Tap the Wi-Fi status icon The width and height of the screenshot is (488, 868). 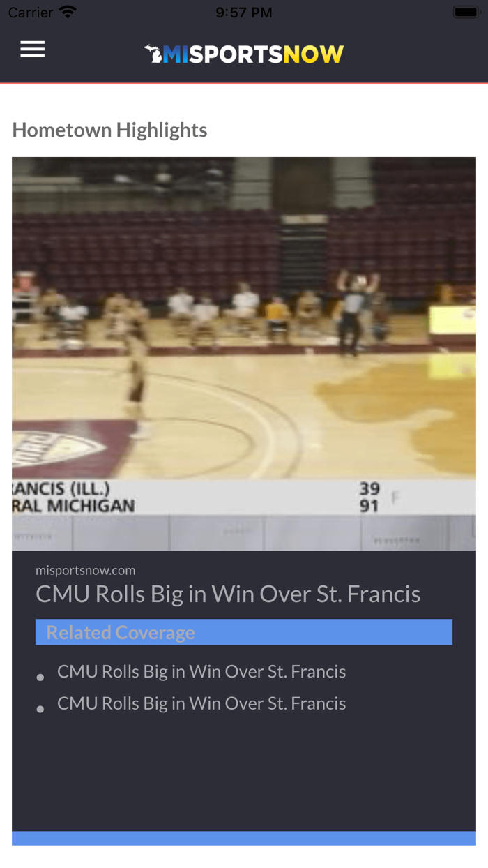coord(68,13)
